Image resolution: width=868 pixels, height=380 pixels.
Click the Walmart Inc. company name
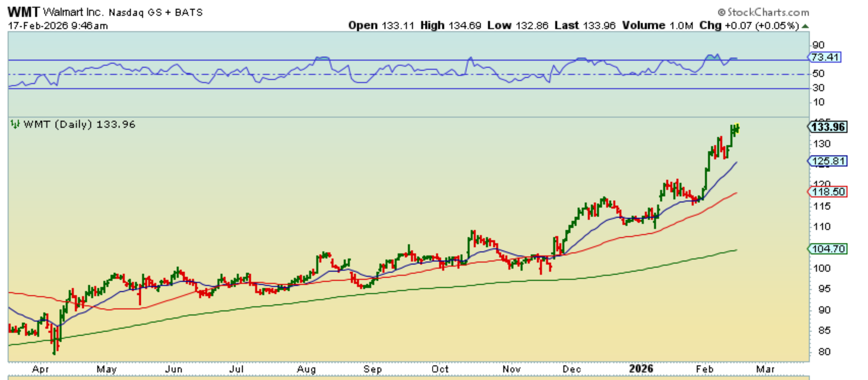73,12
